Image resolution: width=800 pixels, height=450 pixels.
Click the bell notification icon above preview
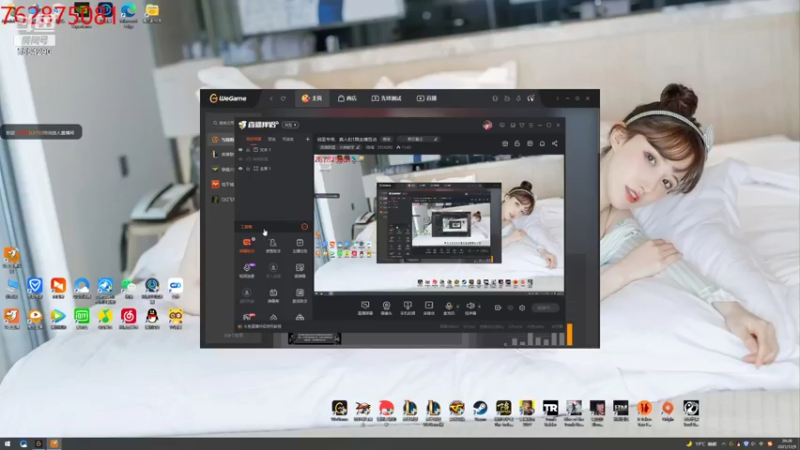point(542,143)
